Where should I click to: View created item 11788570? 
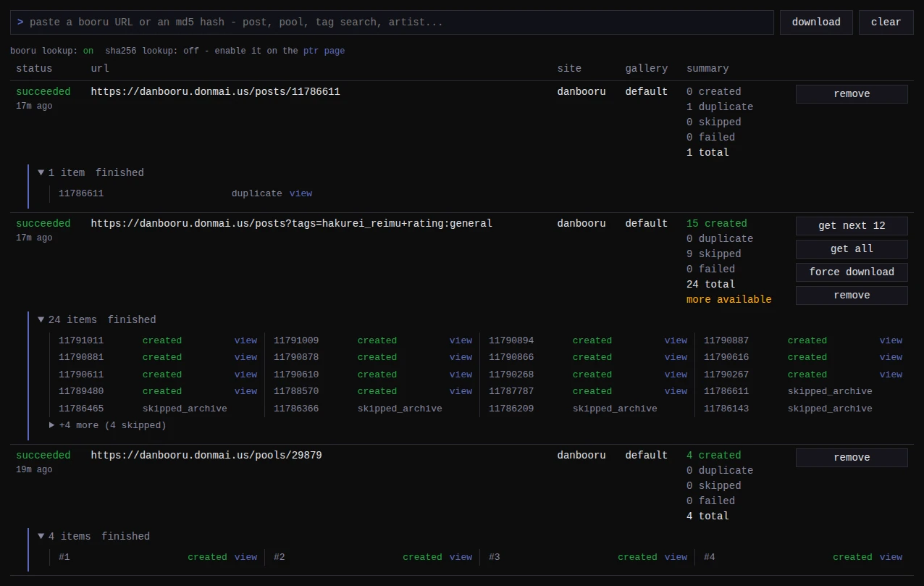461,391
